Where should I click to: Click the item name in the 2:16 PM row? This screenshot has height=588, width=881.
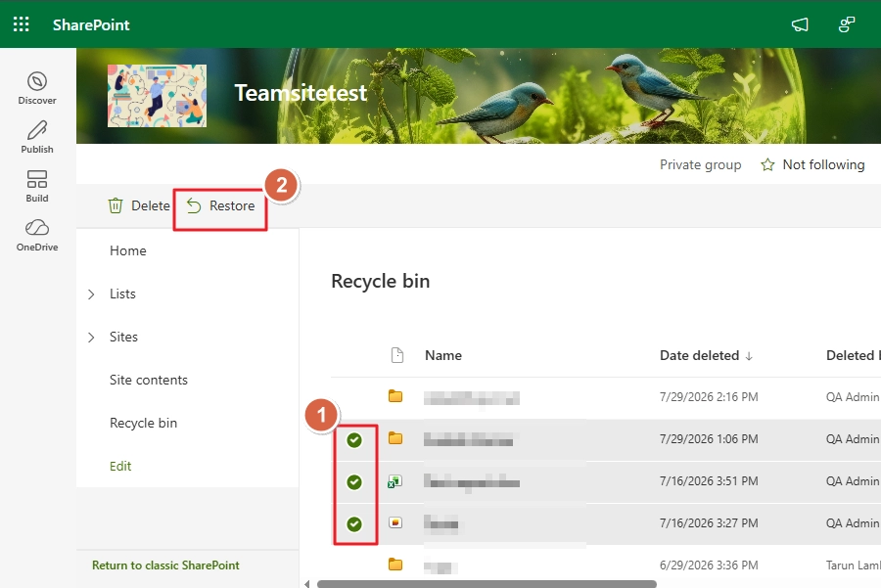472,397
